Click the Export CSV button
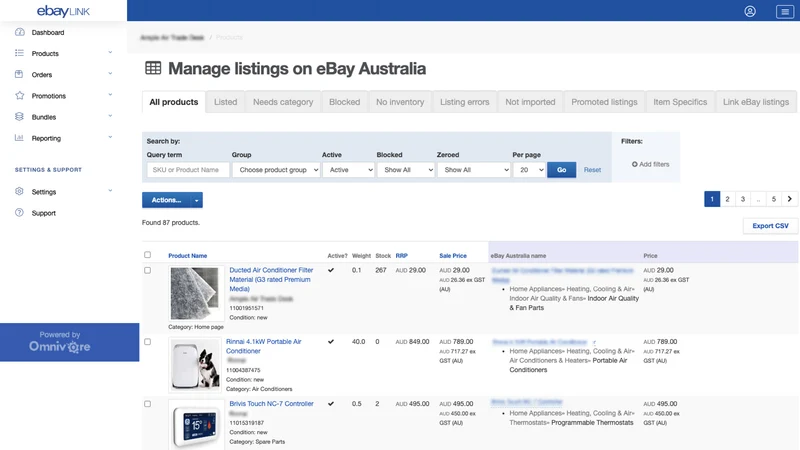This screenshot has height=450, width=800. [x=770, y=226]
